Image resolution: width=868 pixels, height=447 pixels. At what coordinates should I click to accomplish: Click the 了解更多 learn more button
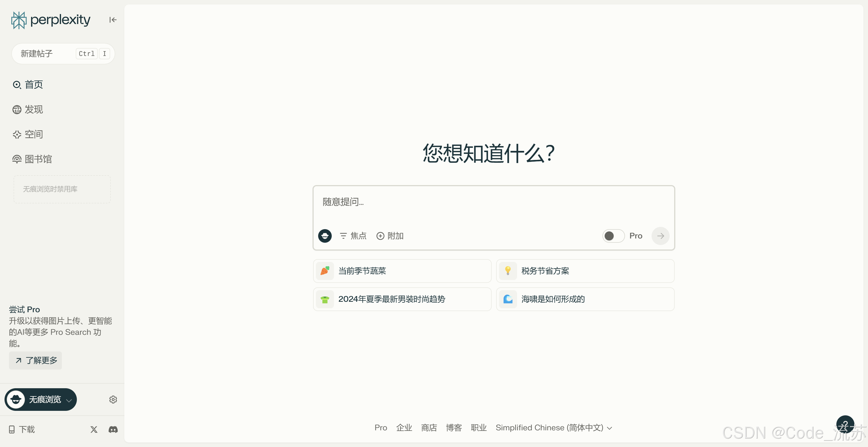tap(36, 361)
